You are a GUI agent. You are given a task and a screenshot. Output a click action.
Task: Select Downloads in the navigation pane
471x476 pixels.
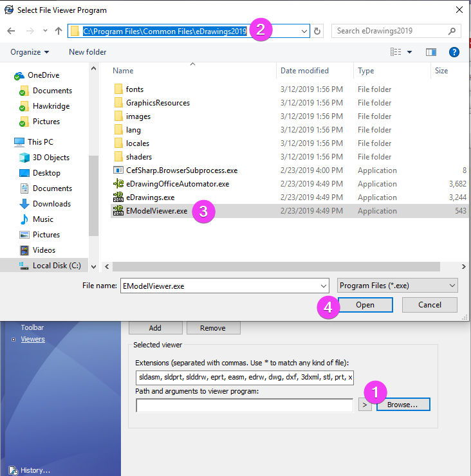51,204
